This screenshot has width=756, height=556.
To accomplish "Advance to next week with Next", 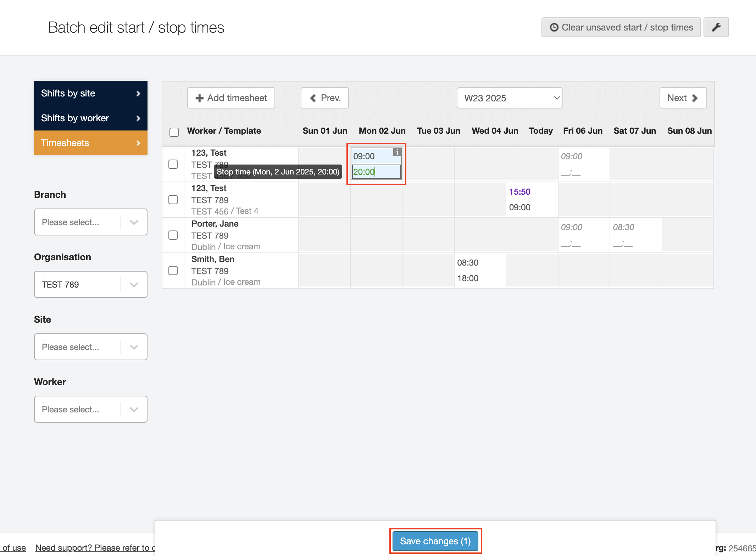I will pos(683,98).
